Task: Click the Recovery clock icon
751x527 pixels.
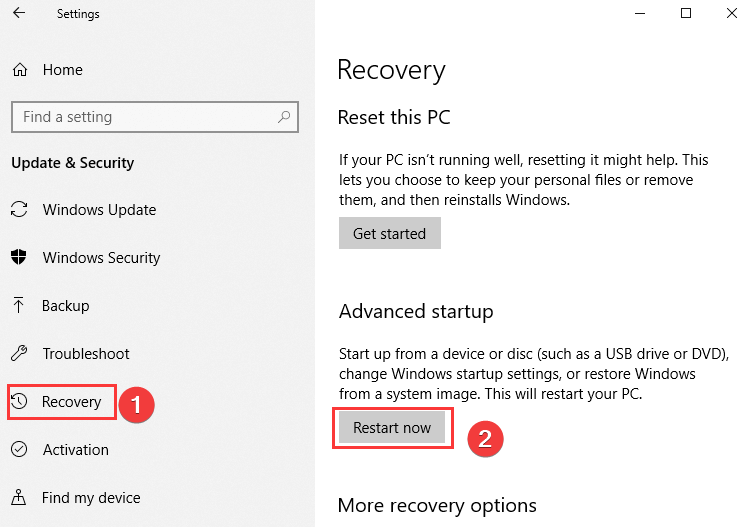Action: click(19, 401)
